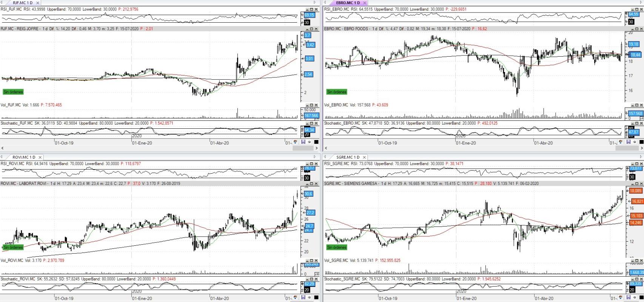Screen dimensions: 644x302
Task: Pin the SGRE.MC chart window
Action: pos(635,297)
